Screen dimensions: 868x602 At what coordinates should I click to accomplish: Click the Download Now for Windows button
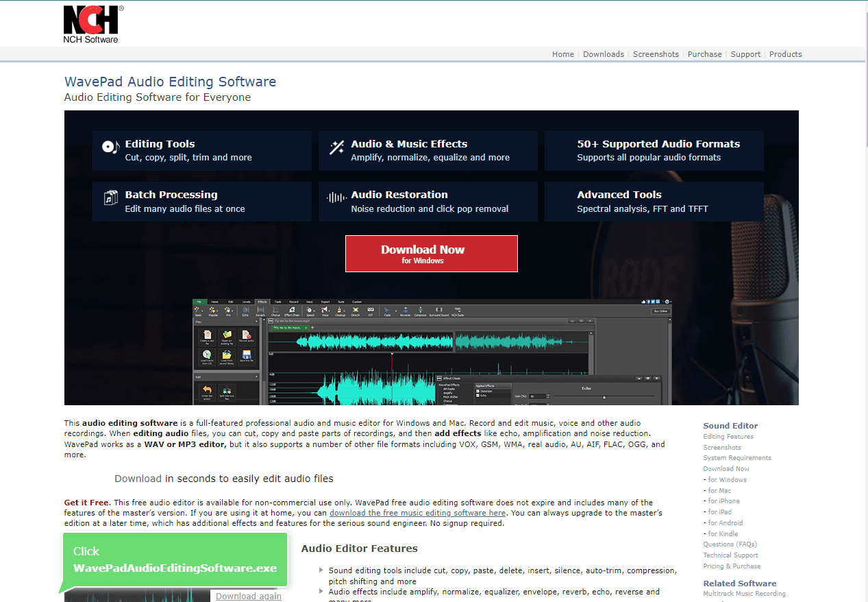(431, 253)
